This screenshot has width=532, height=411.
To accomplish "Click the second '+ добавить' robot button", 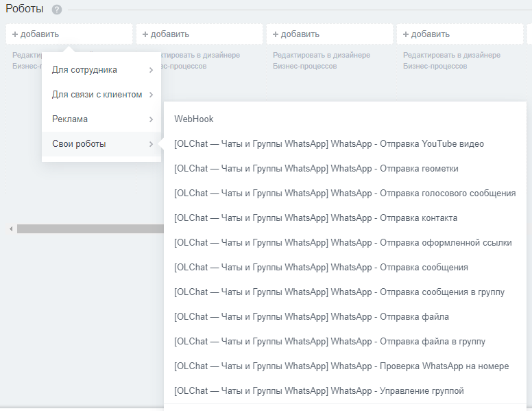I will click(x=199, y=34).
